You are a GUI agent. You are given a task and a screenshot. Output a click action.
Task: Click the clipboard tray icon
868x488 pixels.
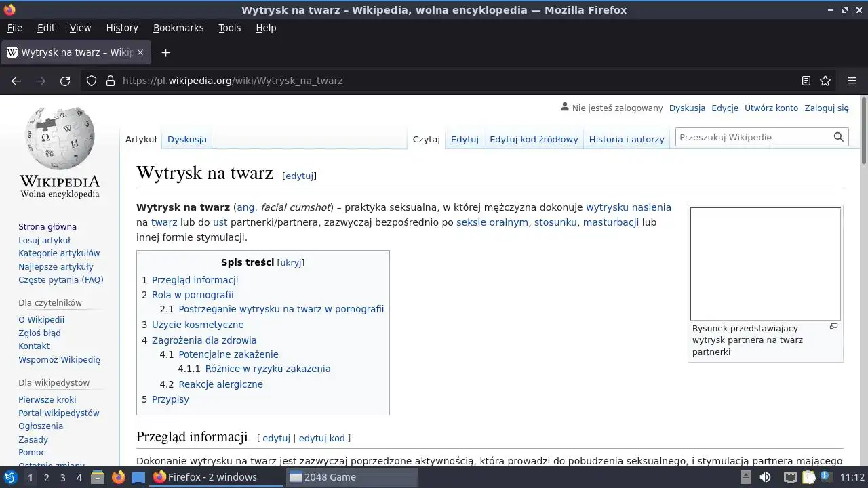[x=808, y=477]
